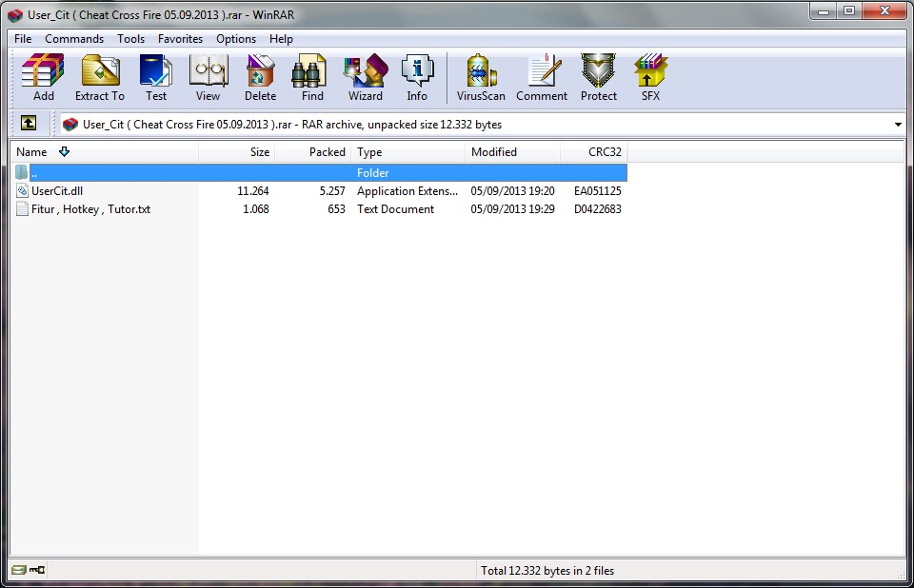Click the EA051125 CRC32 value
914x588 pixels.
[598, 190]
